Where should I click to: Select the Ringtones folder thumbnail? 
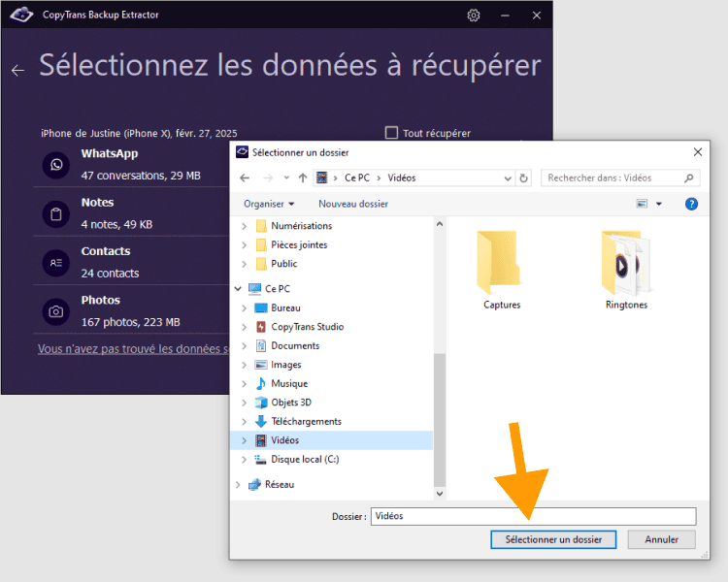tap(626, 270)
